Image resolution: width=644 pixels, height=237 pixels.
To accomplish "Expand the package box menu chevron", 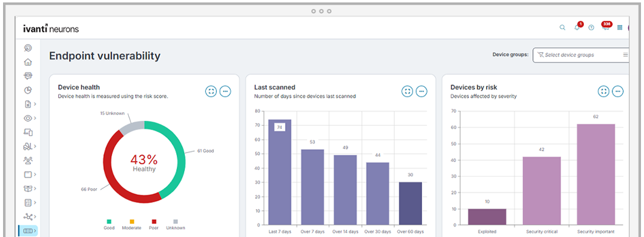I will 35,188.
